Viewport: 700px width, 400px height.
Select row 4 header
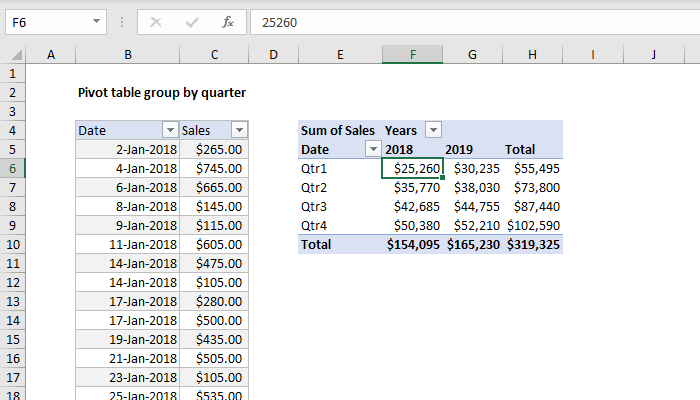pyautogui.click(x=12, y=130)
